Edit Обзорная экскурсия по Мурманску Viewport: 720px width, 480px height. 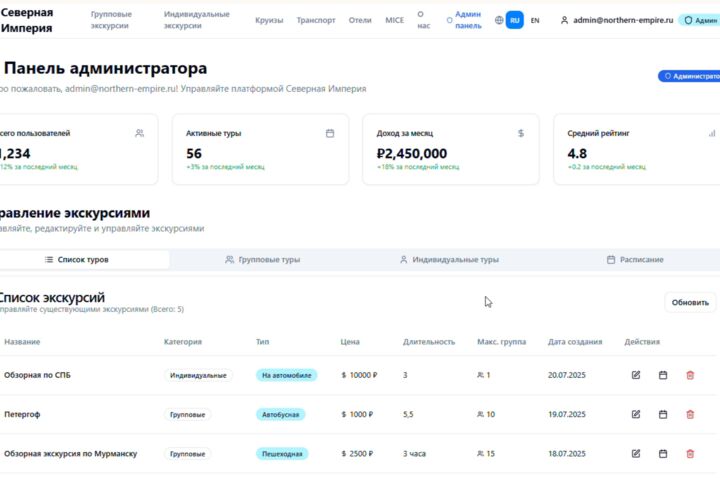coord(636,453)
